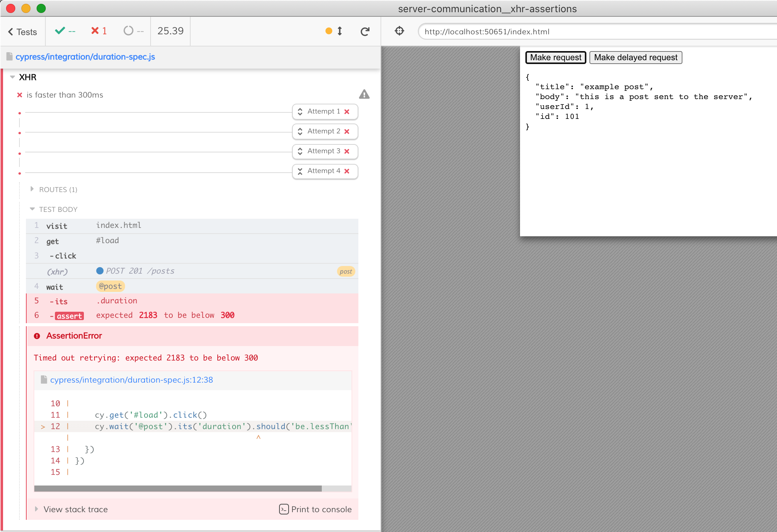Collapse Attempt 4 results
This screenshot has height=532, width=777.
click(x=325, y=171)
